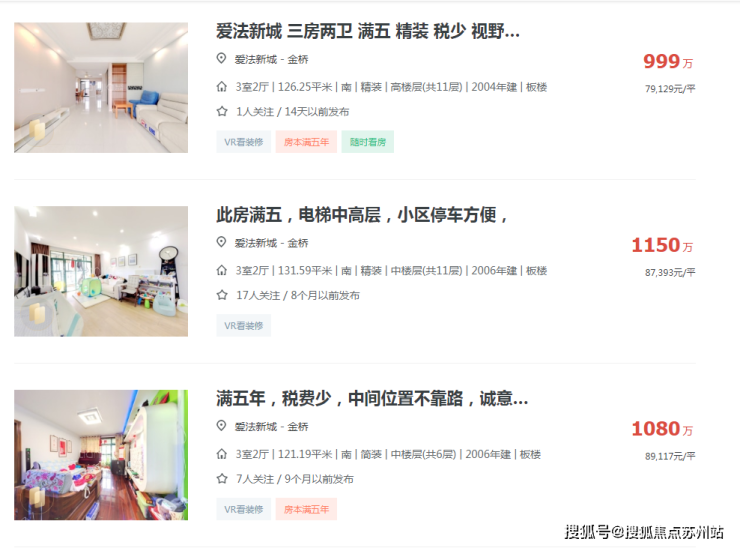Click VR看装修 tag on first listing
Viewport: 740px width, 548px height.
tap(244, 142)
